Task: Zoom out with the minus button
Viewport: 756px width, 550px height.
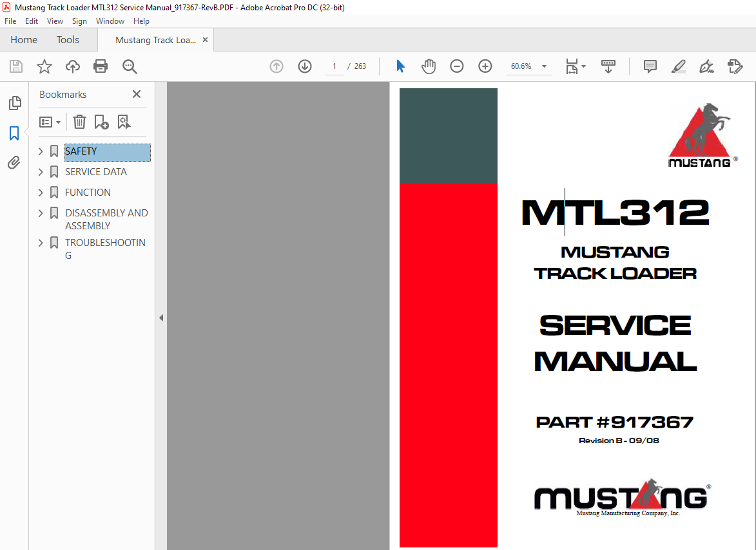Action: [x=456, y=66]
